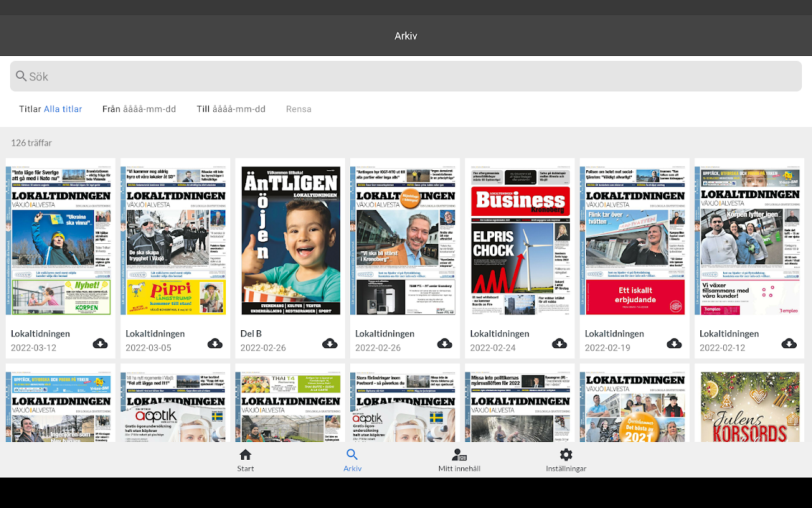Click the date 2022-02-12
The width and height of the screenshot is (812, 508).
point(723,348)
